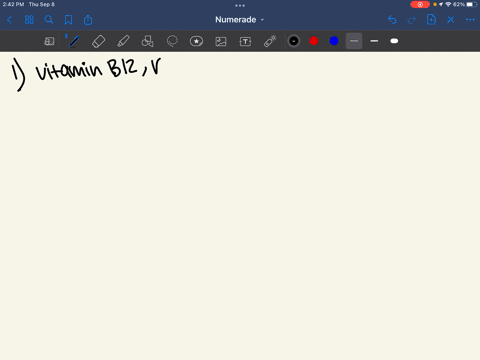Add a new page
This screenshot has height=360, width=480.
click(431, 20)
